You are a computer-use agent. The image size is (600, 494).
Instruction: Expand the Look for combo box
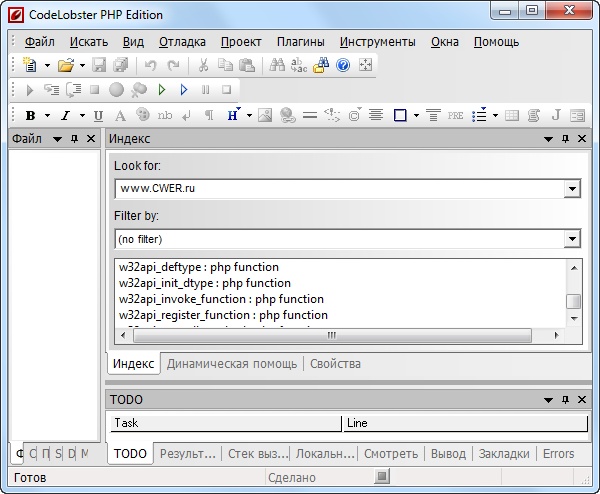click(x=572, y=188)
